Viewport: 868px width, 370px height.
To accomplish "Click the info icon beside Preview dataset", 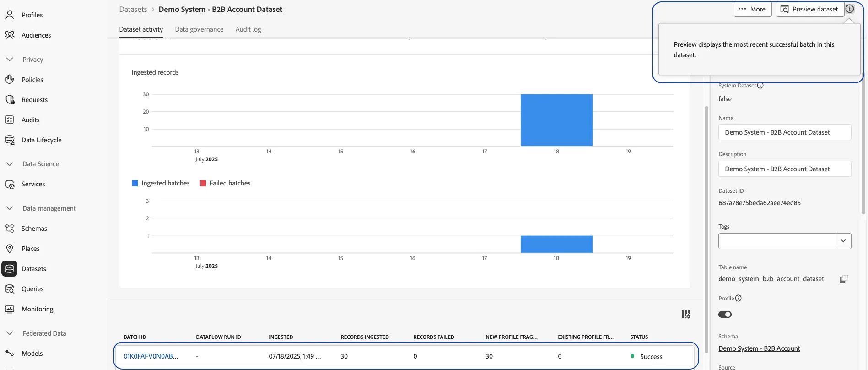I will coord(850,9).
